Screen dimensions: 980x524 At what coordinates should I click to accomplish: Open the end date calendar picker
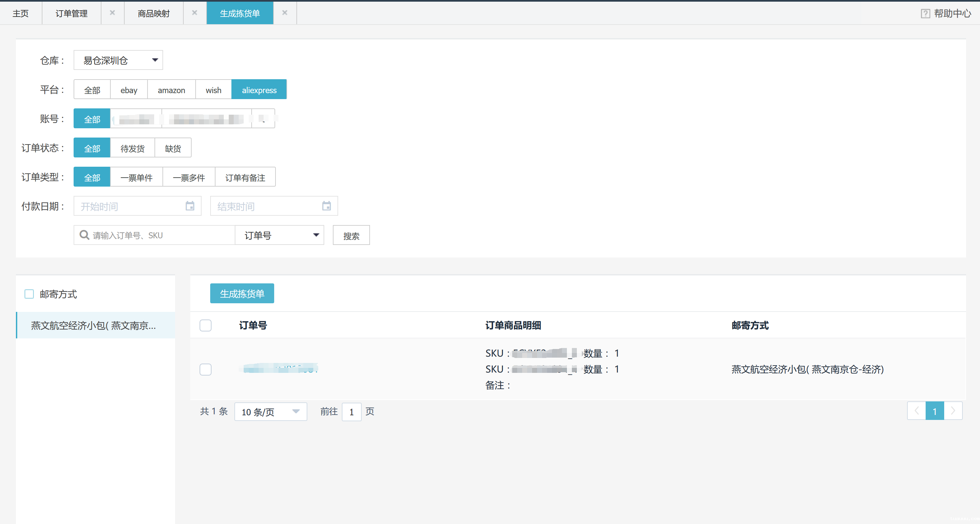327,206
